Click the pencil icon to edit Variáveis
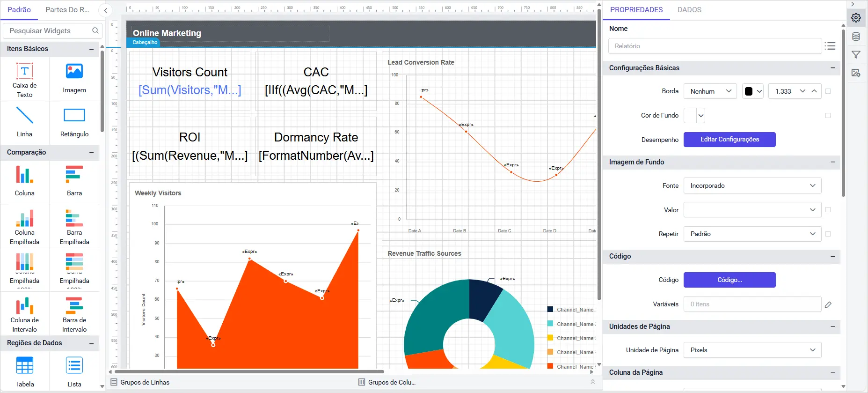Viewport: 868px width, 393px height. coord(828,304)
